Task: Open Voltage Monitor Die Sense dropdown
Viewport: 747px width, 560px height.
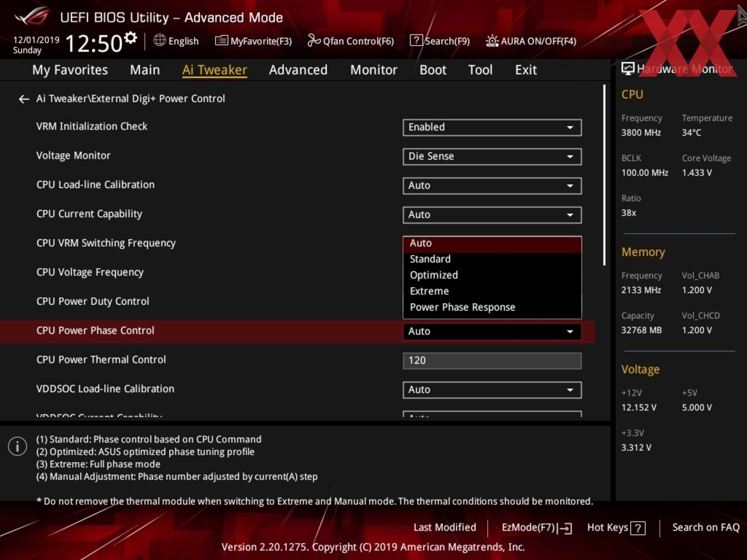Action: (x=492, y=156)
